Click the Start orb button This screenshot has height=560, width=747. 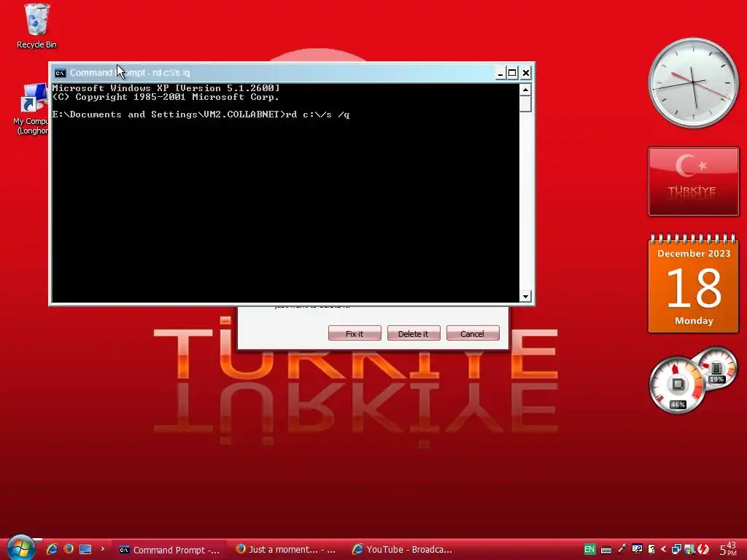tap(20, 548)
